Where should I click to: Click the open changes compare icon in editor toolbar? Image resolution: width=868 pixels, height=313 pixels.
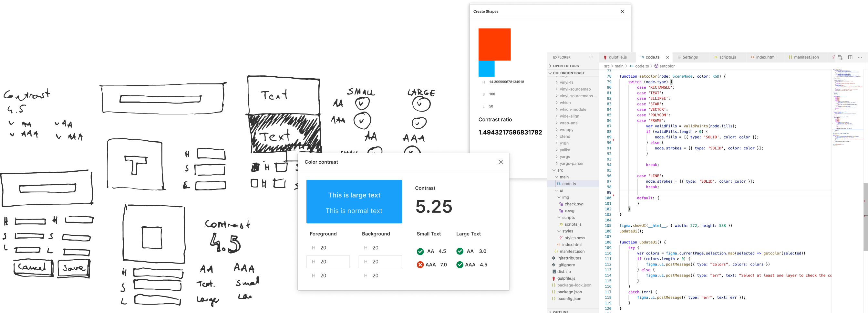pos(840,57)
